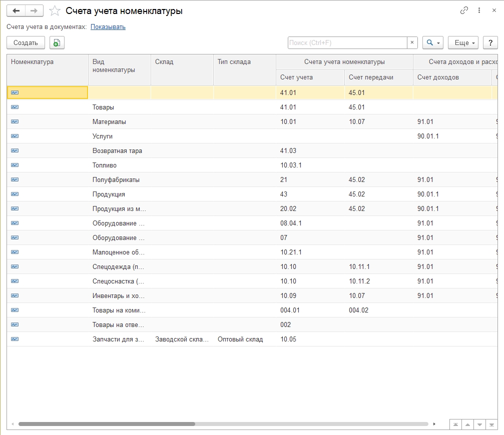Click the Склад column header
The image size is (504, 435).
pos(182,69)
